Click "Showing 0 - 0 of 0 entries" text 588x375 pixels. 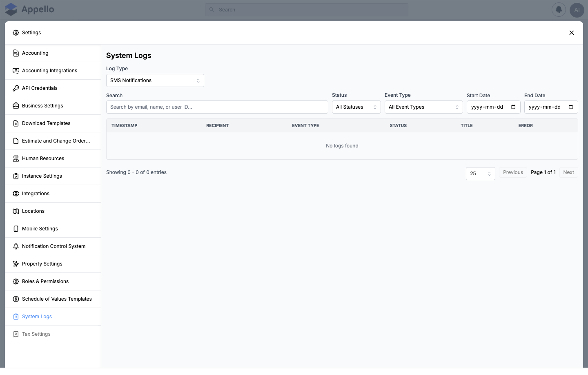pos(136,172)
